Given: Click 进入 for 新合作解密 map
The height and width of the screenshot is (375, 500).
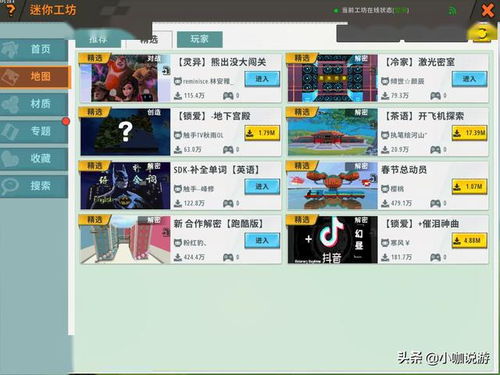Looking at the screenshot, I should point(262,241).
